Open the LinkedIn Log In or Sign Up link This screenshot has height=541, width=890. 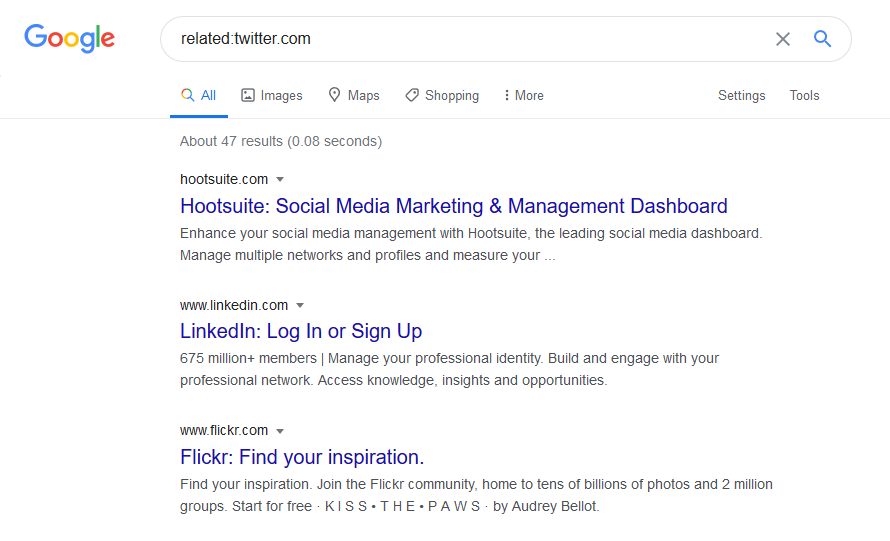pos(301,331)
